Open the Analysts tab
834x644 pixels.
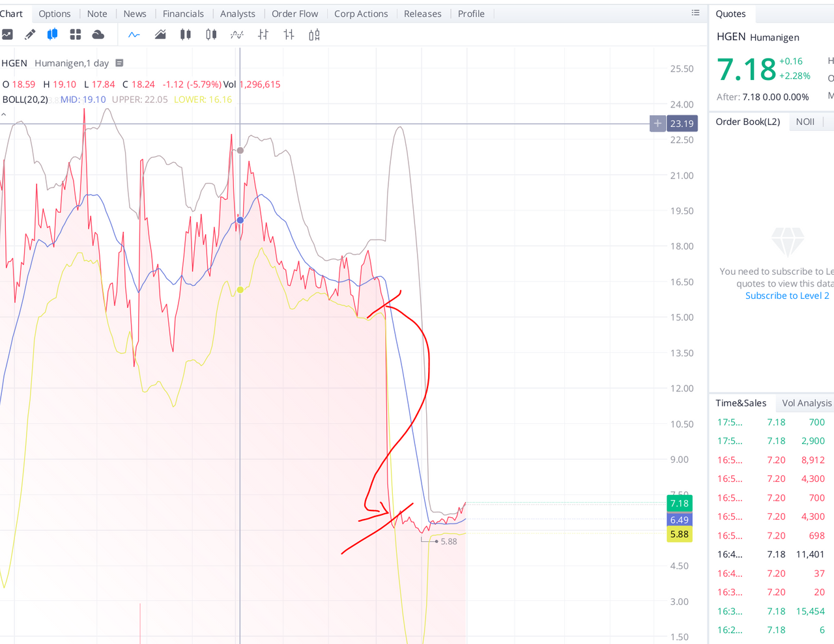(238, 14)
